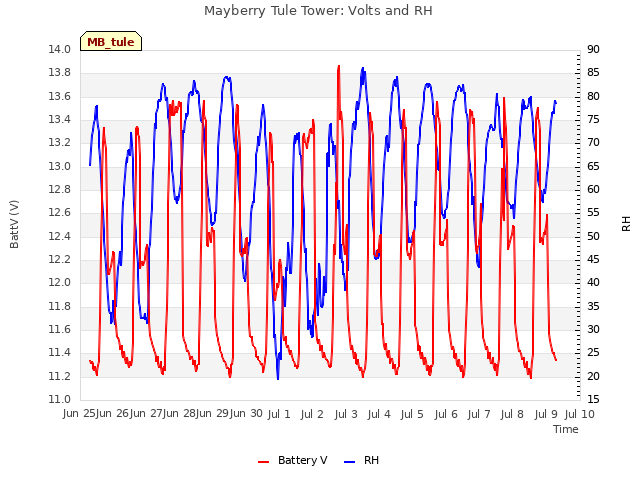640x480 pixels.
Task: Click the 90 RH tick label
Action: tap(593, 49)
